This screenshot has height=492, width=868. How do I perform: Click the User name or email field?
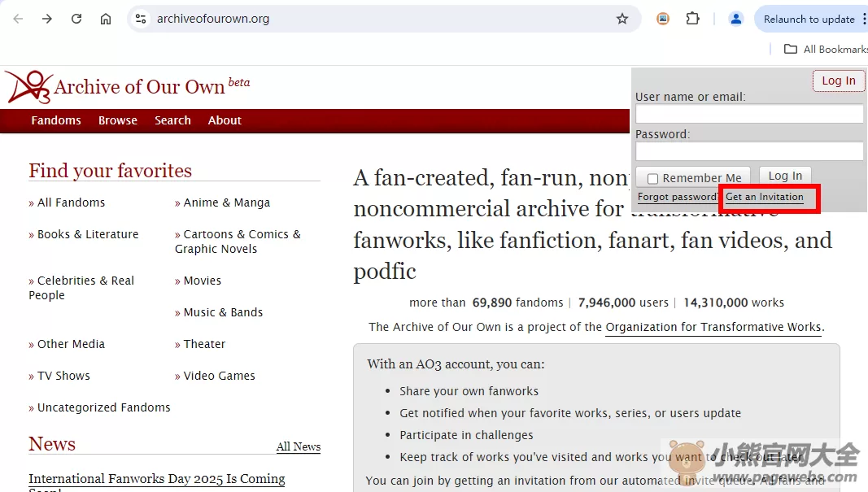[749, 114]
